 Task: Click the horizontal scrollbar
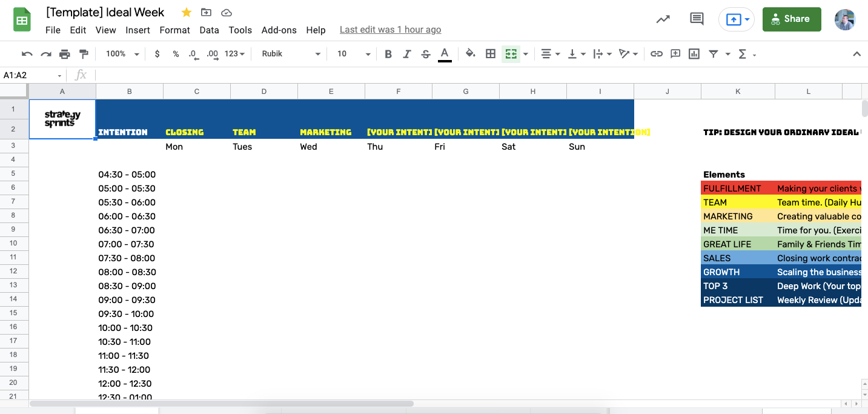(221, 403)
